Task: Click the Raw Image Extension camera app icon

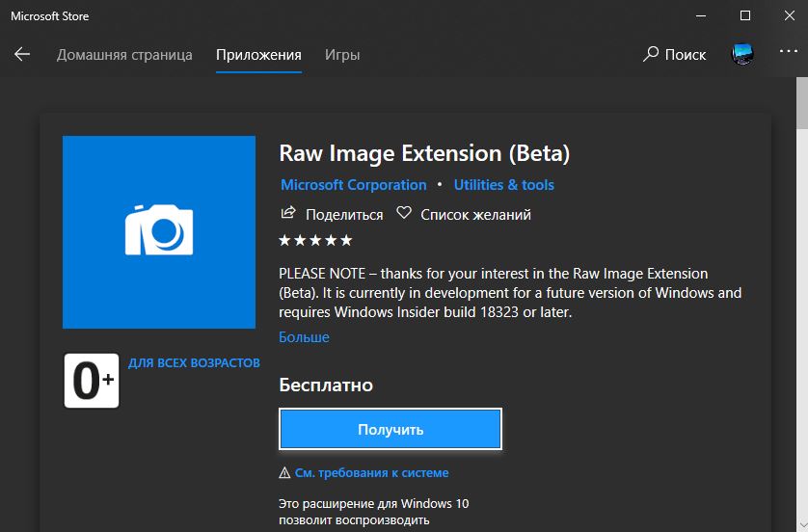Action: click(x=159, y=231)
